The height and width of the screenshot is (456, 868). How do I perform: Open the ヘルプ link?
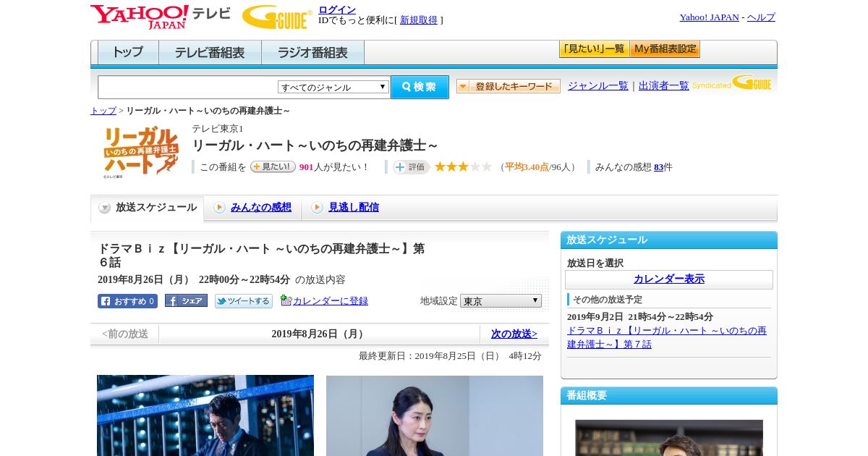coord(761,17)
